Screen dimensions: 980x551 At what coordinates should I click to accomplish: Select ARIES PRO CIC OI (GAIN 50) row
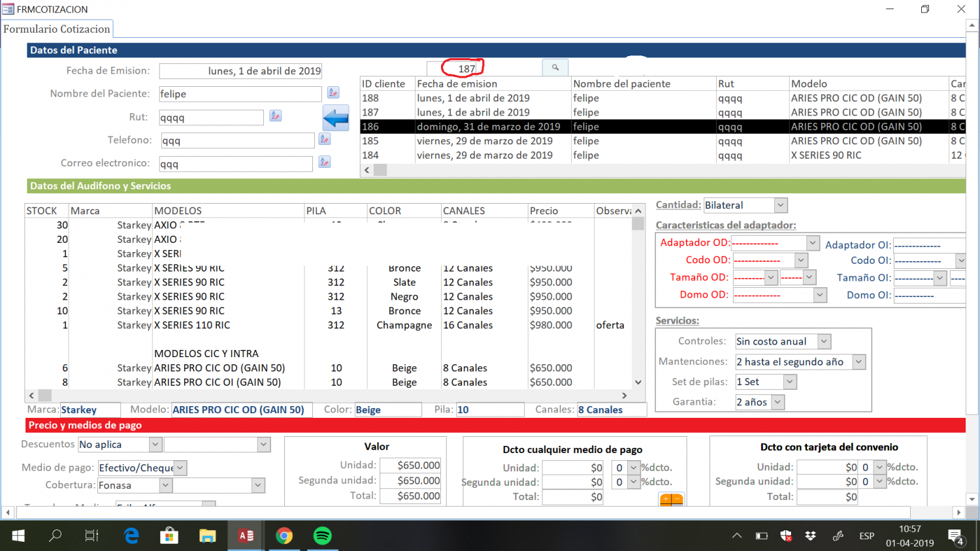[328, 383]
